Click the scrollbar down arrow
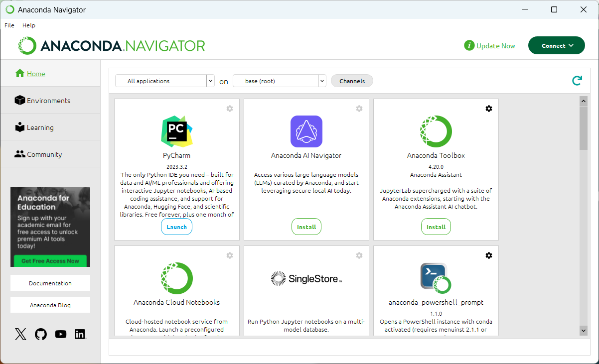The width and height of the screenshot is (599, 364). click(x=584, y=330)
